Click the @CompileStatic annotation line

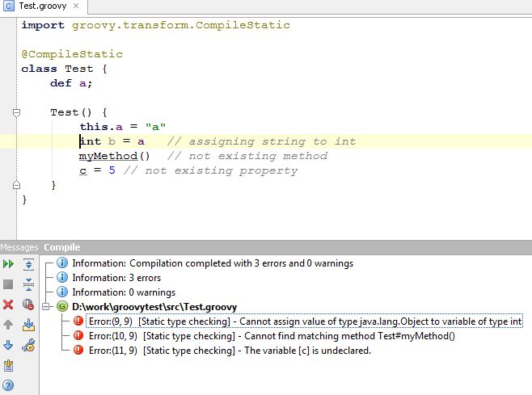click(72, 54)
